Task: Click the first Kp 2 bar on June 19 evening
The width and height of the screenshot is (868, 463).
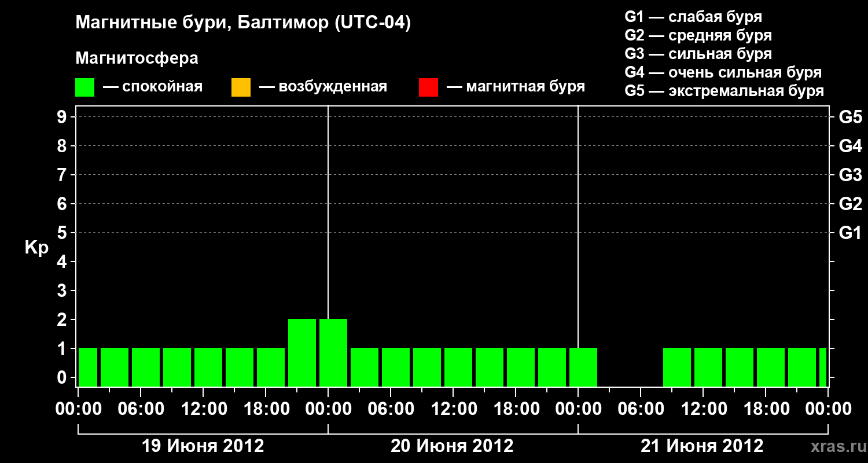Action: (302, 352)
